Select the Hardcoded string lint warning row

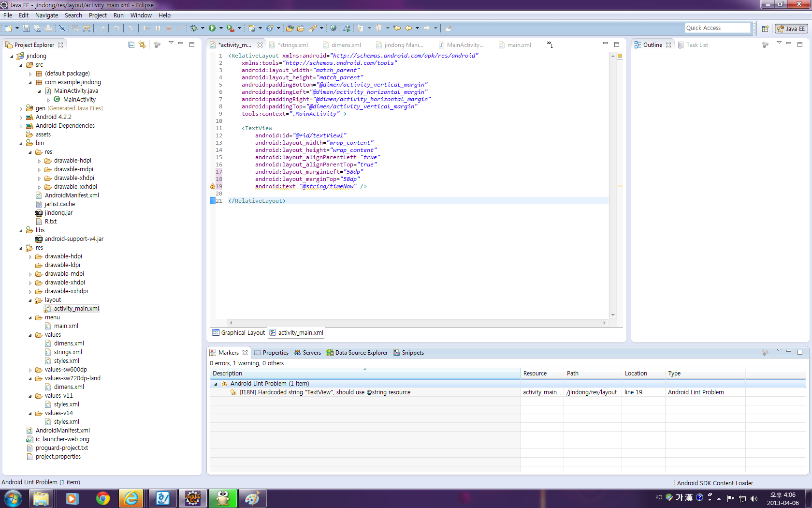coord(507,392)
